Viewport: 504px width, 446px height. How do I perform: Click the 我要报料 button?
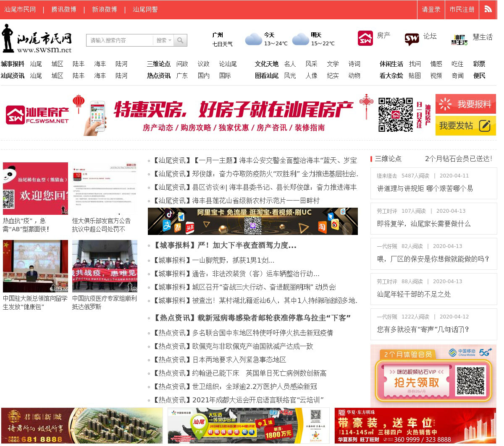pyautogui.click(x=465, y=104)
